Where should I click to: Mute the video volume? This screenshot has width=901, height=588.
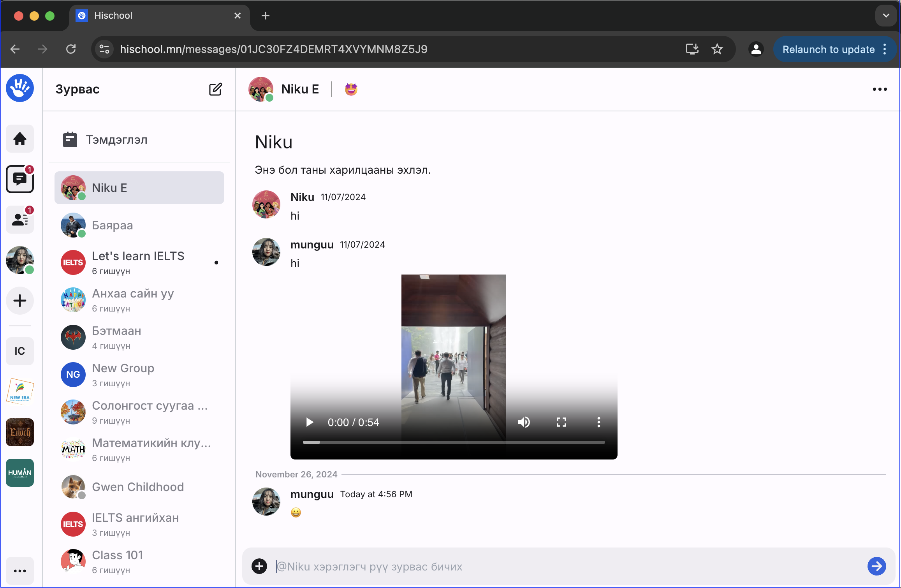(524, 422)
